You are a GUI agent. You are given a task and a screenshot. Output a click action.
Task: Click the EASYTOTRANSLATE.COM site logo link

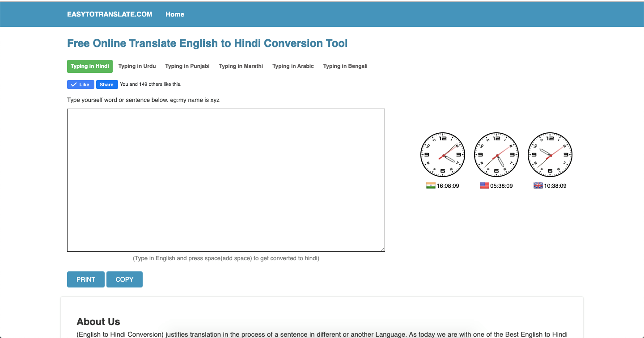pos(110,14)
